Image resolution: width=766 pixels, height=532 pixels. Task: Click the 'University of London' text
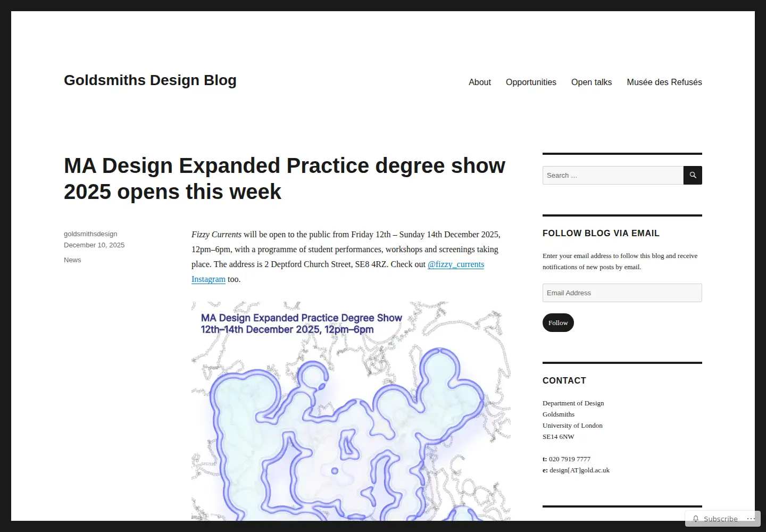572,425
